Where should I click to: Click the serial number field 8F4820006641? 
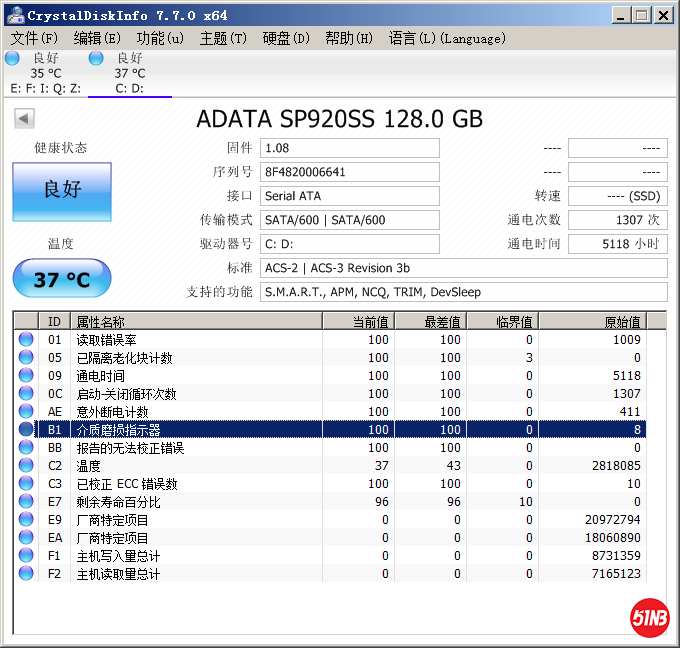tap(349, 172)
